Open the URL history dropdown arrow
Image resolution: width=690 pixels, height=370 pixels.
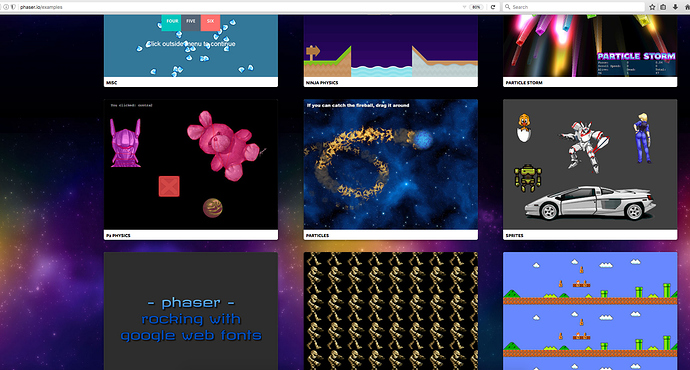[464, 7]
